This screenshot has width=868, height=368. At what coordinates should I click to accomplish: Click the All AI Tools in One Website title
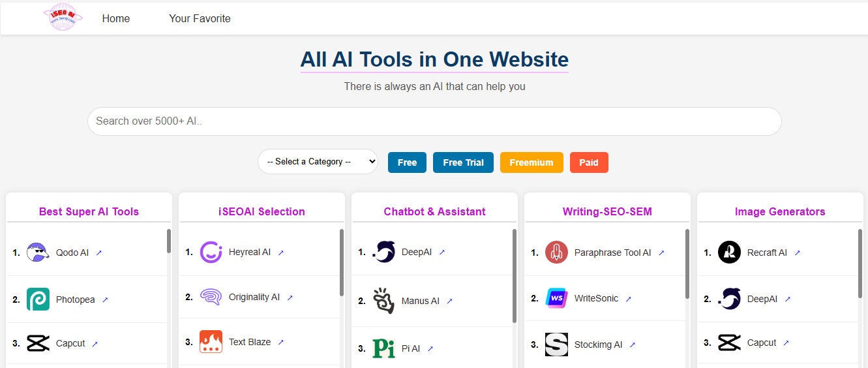pos(434,59)
